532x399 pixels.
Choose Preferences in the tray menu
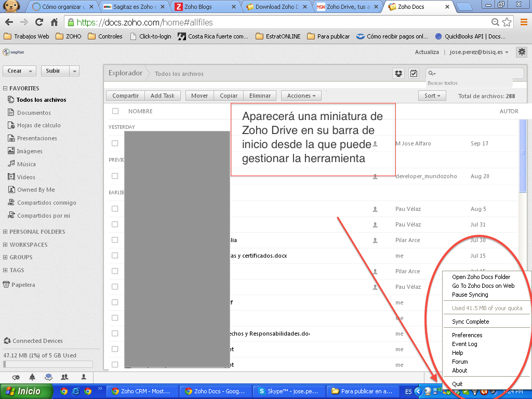467,335
